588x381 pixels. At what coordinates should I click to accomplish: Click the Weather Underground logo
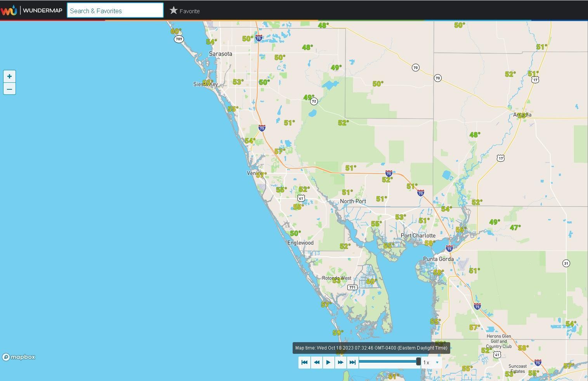9,10
